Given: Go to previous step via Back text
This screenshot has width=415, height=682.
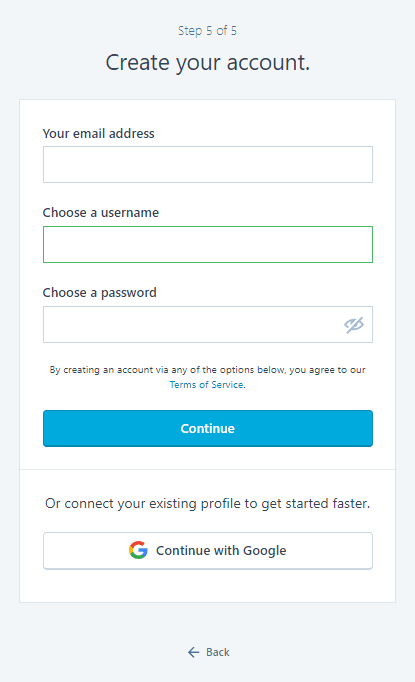Looking at the screenshot, I should pos(218,652).
